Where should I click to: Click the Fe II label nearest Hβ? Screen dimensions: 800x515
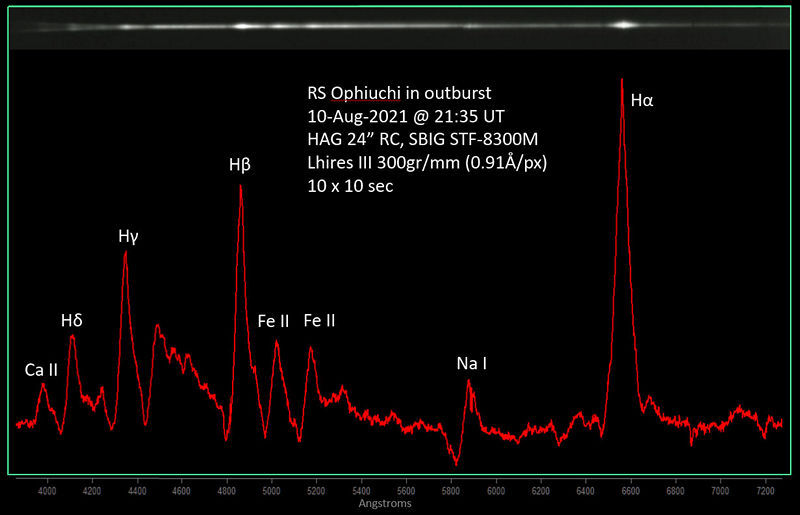273,320
